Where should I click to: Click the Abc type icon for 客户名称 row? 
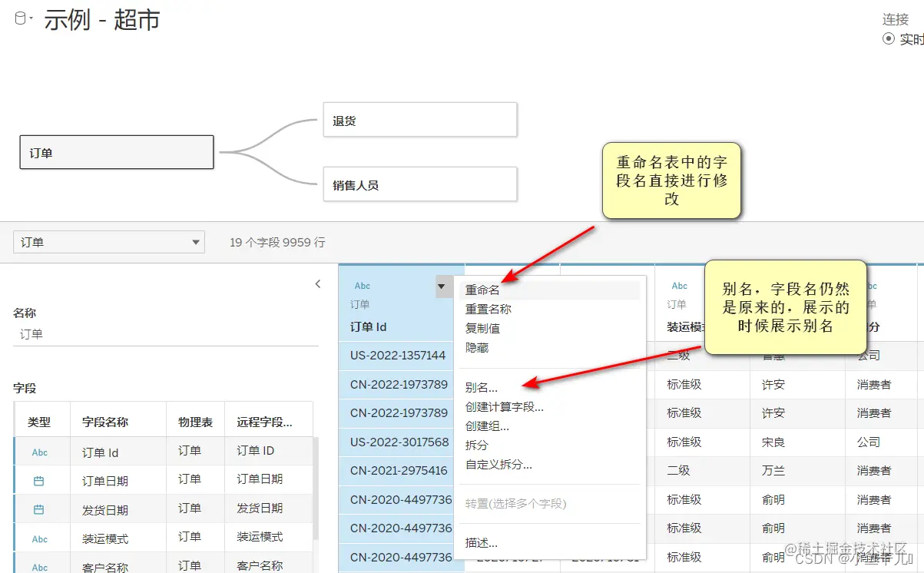(x=40, y=568)
